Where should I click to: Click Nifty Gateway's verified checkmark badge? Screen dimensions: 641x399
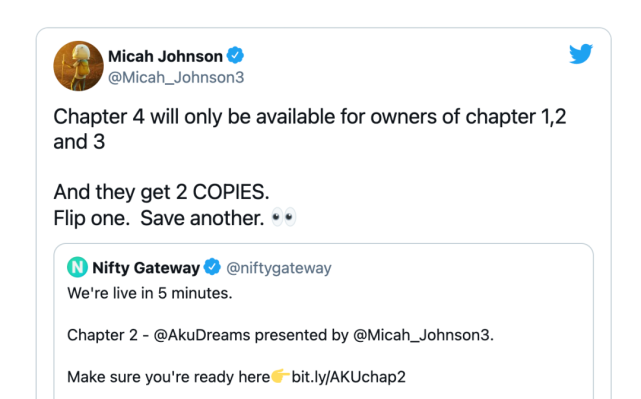pyautogui.click(x=212, y=267)
